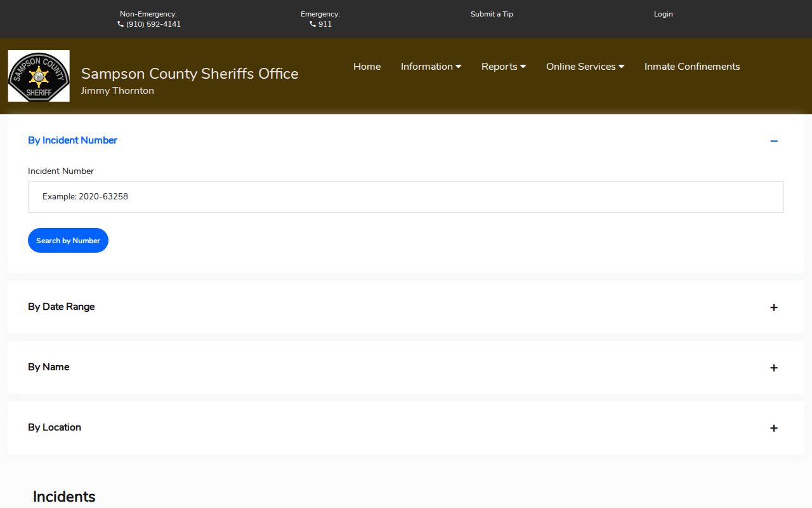Click the Incidents heading text
Image resolution: width=812 pixels, height=508 pixels.
pos(64,497)
